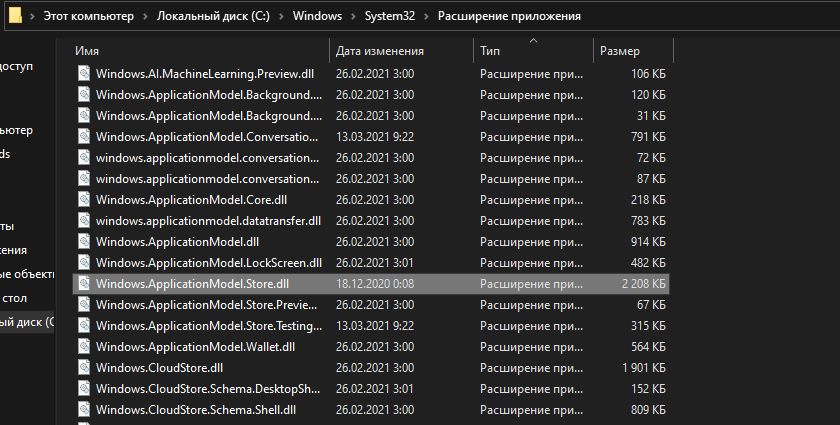Click the icon of Windows.ApplicationModel.Store.dll

pyautogui.click(x=84, y=284)
